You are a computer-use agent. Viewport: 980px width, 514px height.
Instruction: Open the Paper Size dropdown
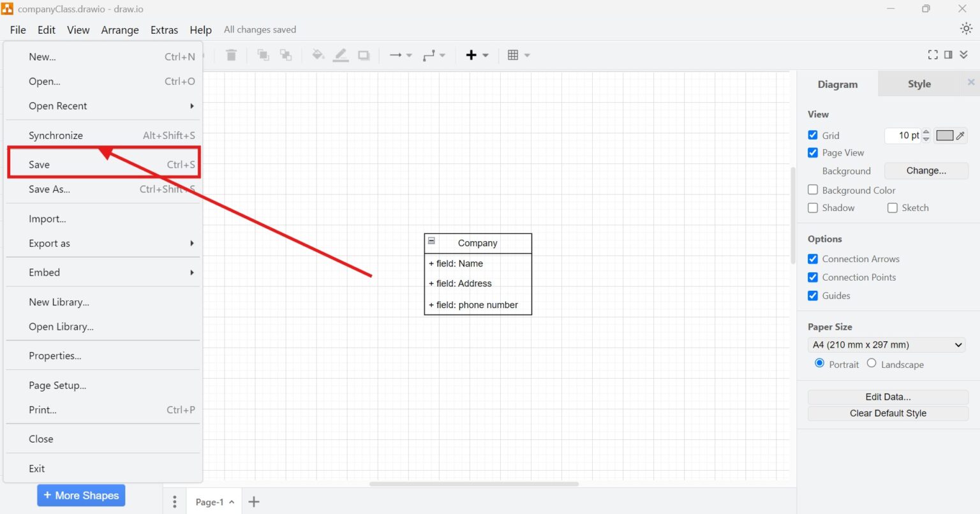pyautogui.click(x=886, y=344)
